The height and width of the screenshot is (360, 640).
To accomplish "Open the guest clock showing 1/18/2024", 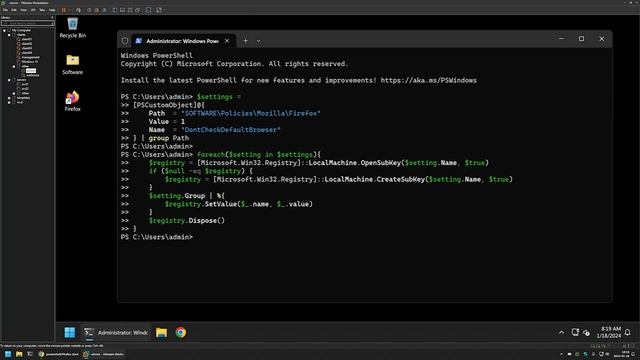I will pyautogui.click(x=608, y=332).
